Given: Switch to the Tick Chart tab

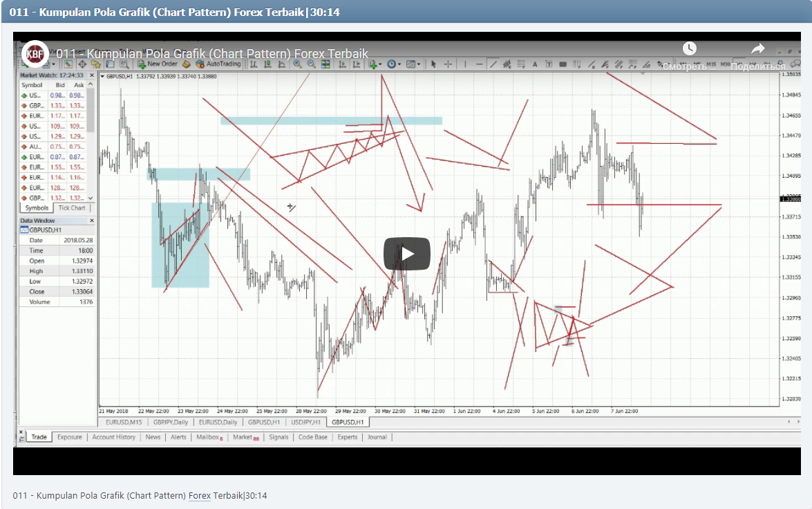Looking at the screenshot, I should pos(72,207).
